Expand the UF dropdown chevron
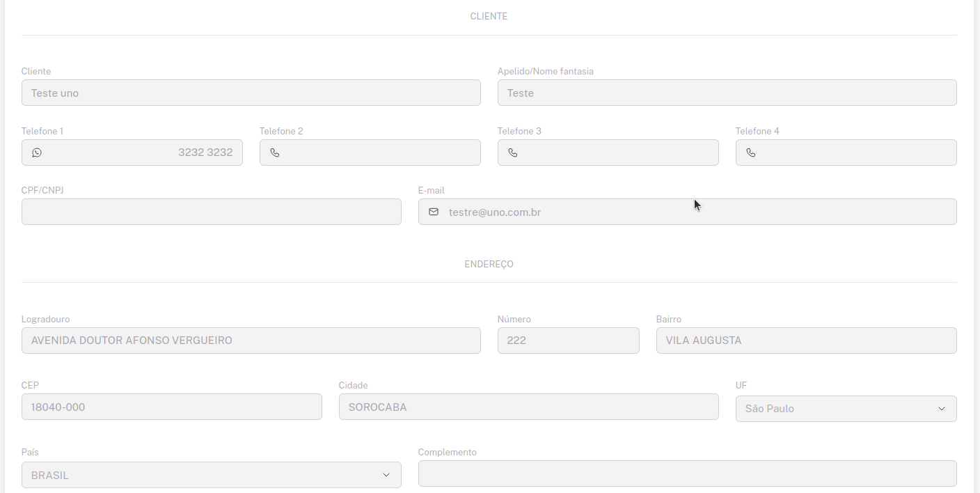Image resolution: width=980 pixels, height=493 pixels. point(942,409)
